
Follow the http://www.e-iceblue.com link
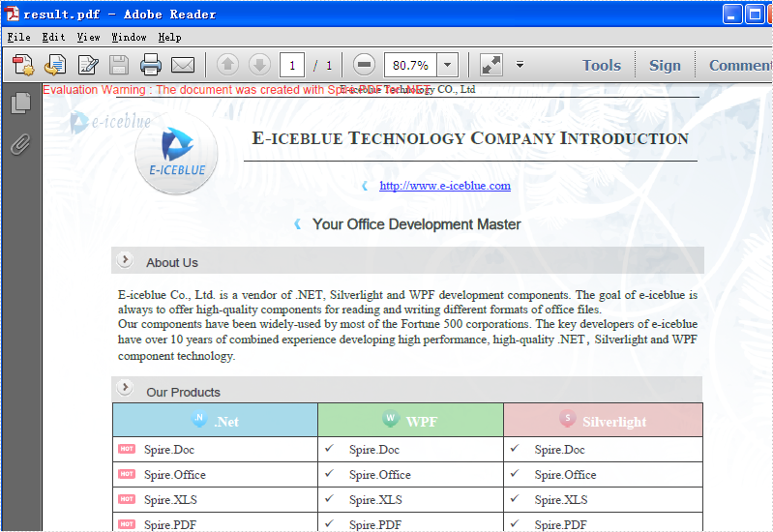pyautogui.click(x=445, y=186)
